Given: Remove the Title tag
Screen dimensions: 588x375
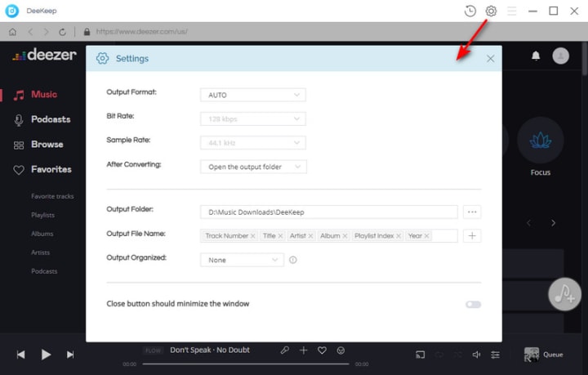Looking at the screenshot, I should click(x=280, y=236).
